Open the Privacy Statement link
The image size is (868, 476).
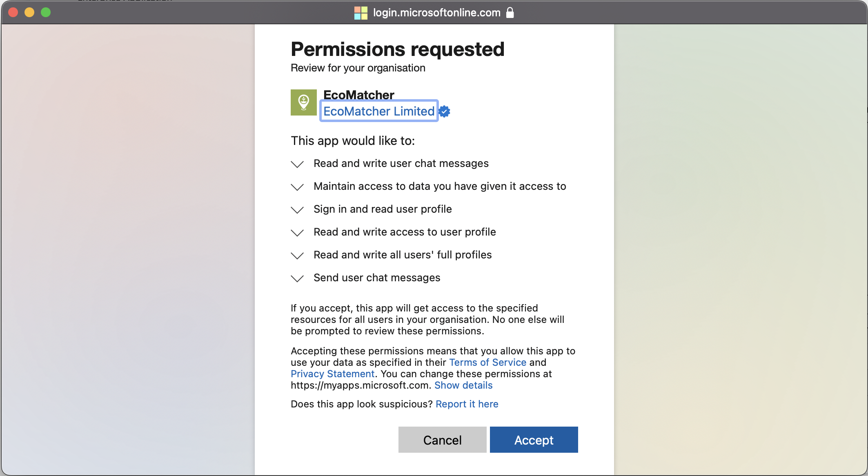pos(332,374)
